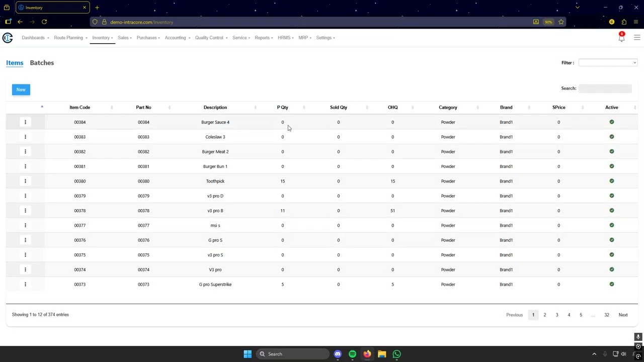Sort by Description column header

(215, 107)
